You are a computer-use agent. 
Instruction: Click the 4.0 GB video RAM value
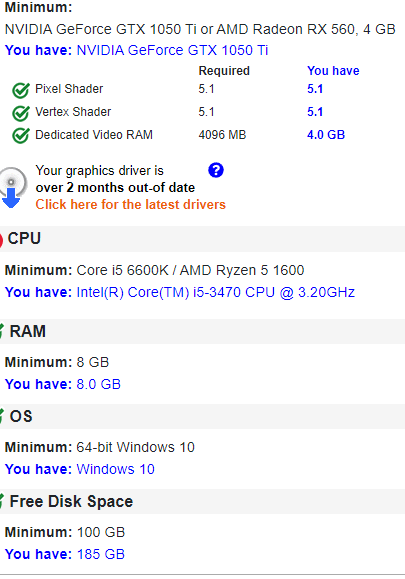[326, 135]
